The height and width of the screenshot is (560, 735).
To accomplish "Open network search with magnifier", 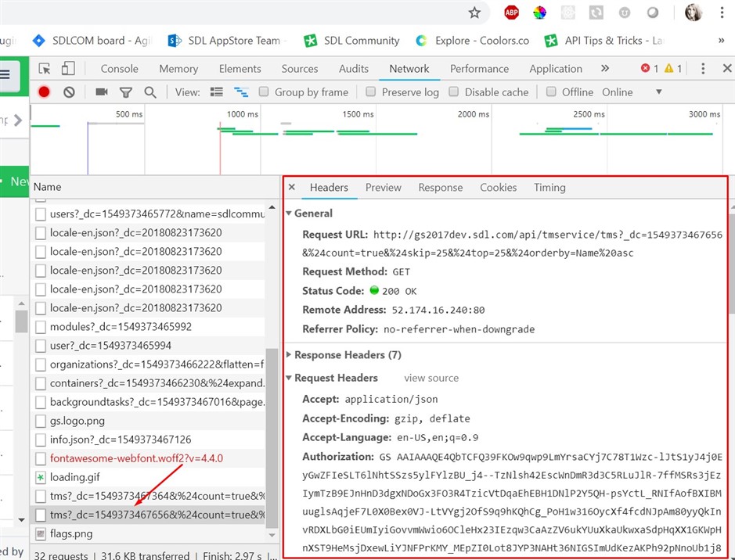I will pyautogui.click(x=150, y=92).
